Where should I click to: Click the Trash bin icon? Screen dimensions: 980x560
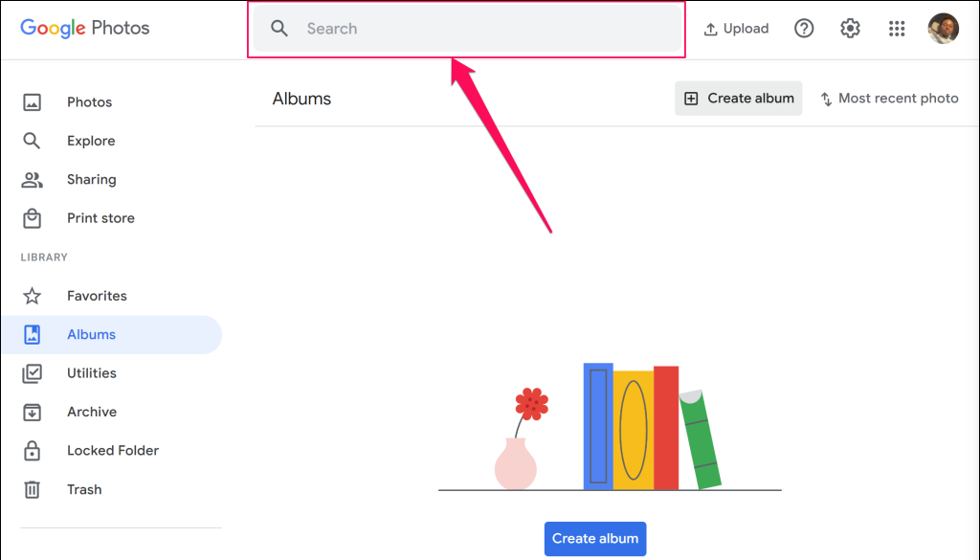[x=33, y=489]
